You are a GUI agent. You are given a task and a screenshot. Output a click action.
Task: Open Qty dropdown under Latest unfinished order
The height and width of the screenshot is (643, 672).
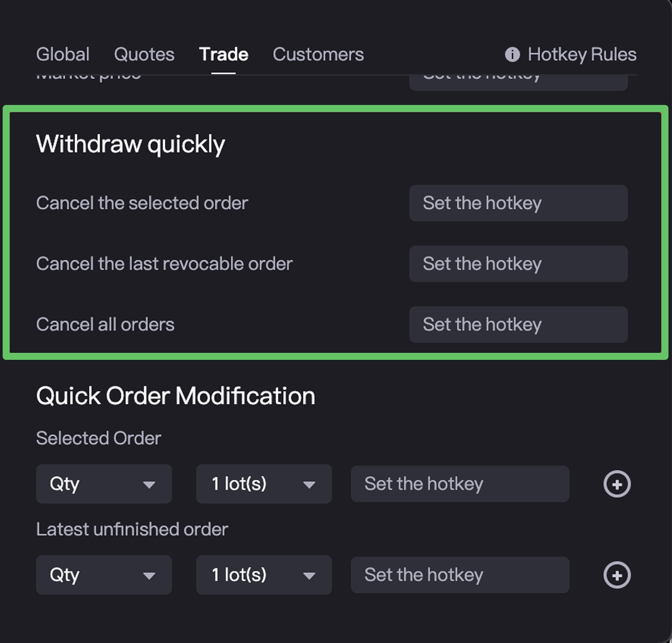104,575
